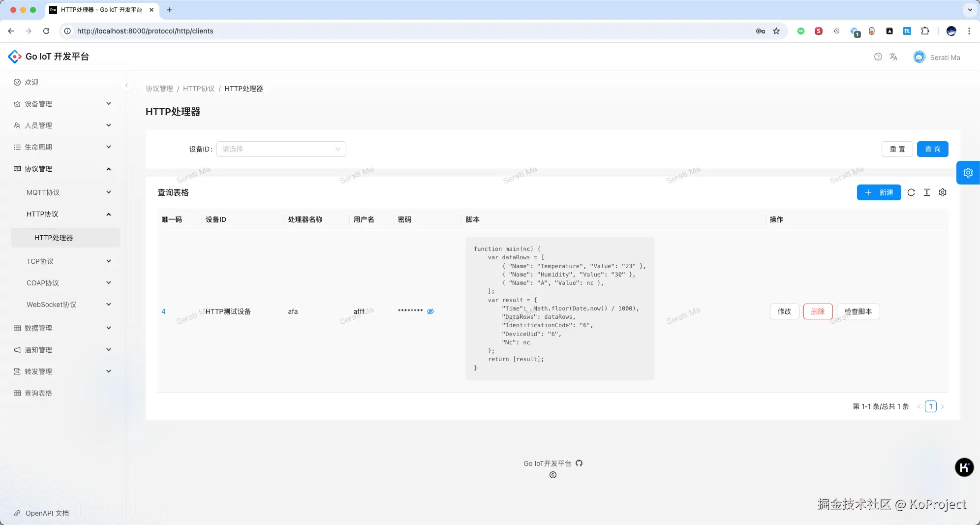Click the black floating K icon
The height and width of the screenshot is (525, 980).
[x=964, y=467]
